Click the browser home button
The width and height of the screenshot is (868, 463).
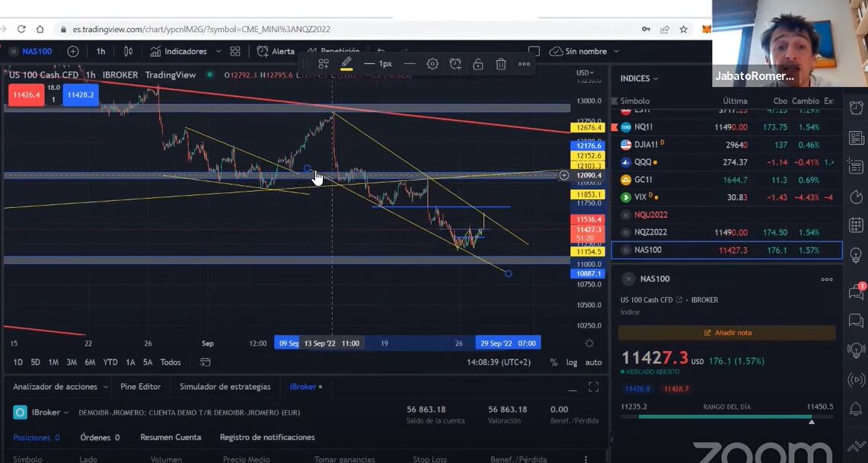40,29
